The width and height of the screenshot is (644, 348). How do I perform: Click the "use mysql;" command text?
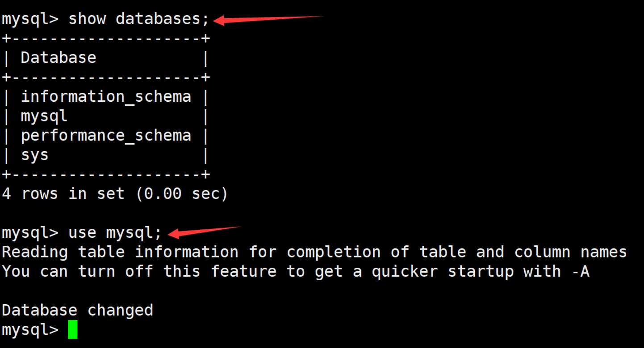[115, 232]
